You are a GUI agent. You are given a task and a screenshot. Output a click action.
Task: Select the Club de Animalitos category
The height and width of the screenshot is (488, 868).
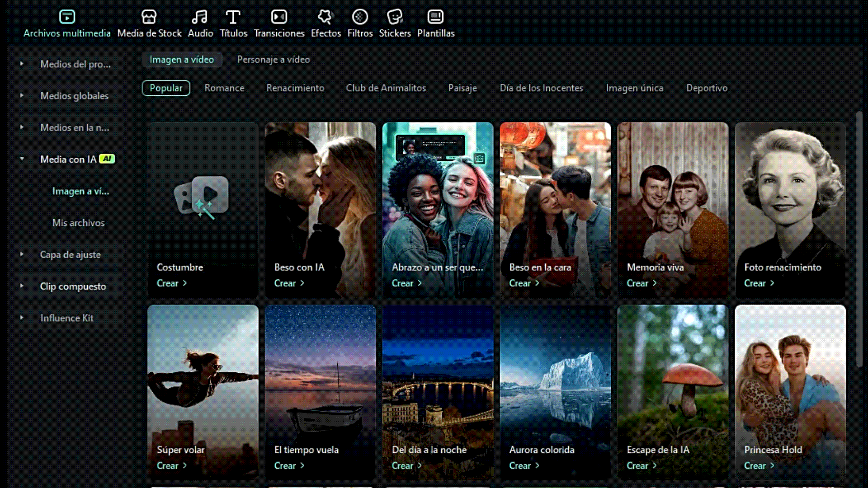(386, 88)
